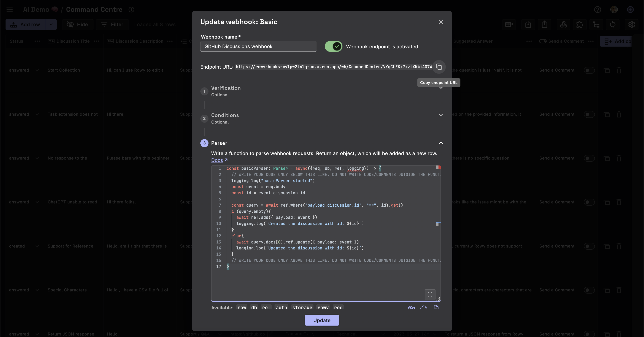Open the main hamburger menu
Image resolution: width=644 pixels, height=337 pixels.
pos(10,10)
